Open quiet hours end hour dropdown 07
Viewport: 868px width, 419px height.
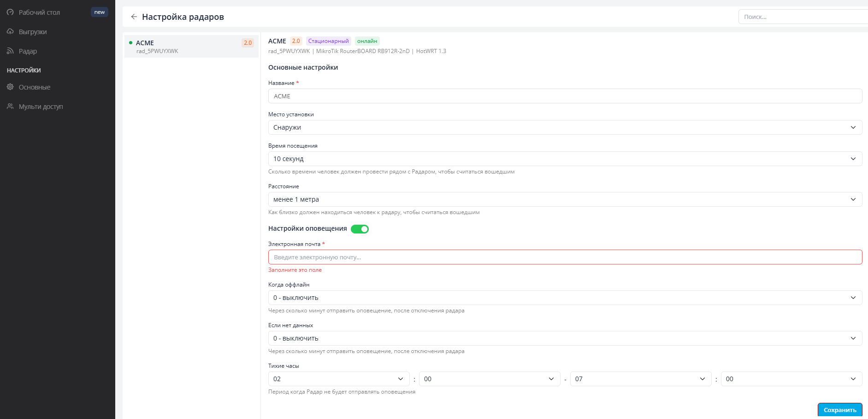[x=641, y=379]
